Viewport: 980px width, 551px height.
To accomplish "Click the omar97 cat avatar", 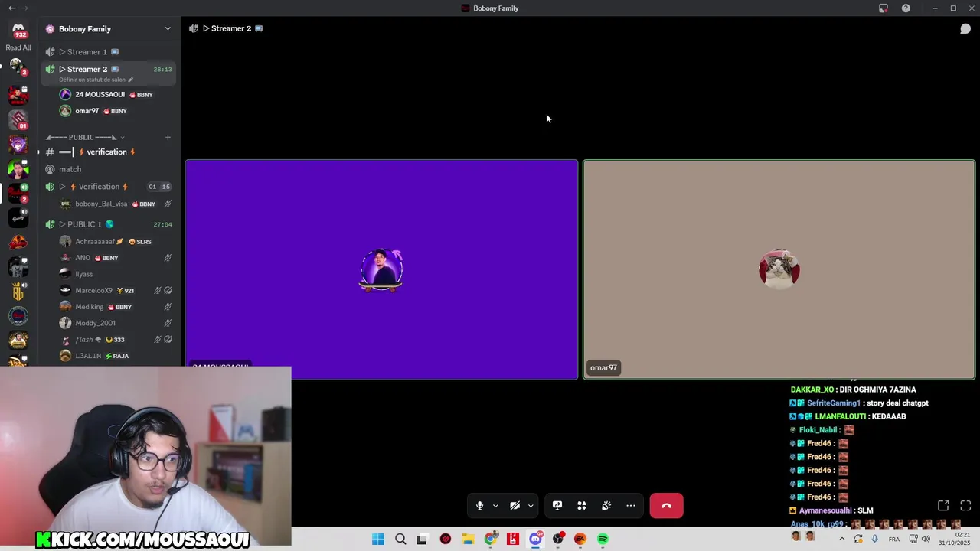I will [x=779, y=269].
